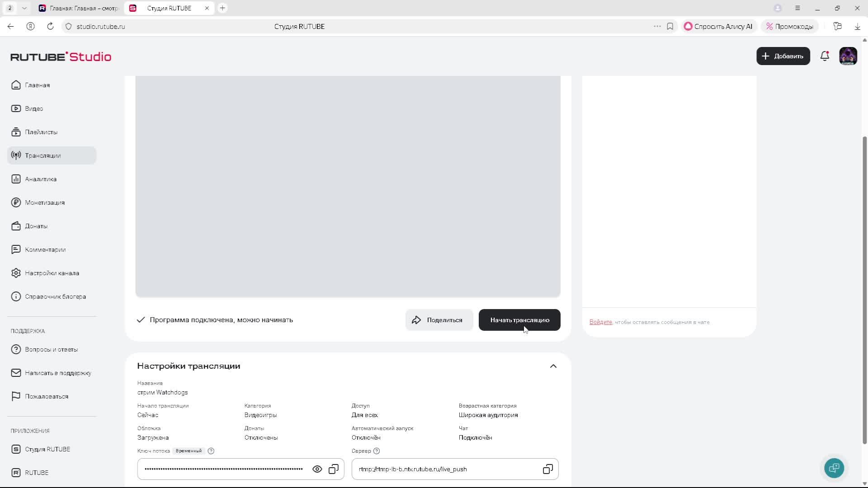Click the Поделиться button

click(x=439, y=320)
